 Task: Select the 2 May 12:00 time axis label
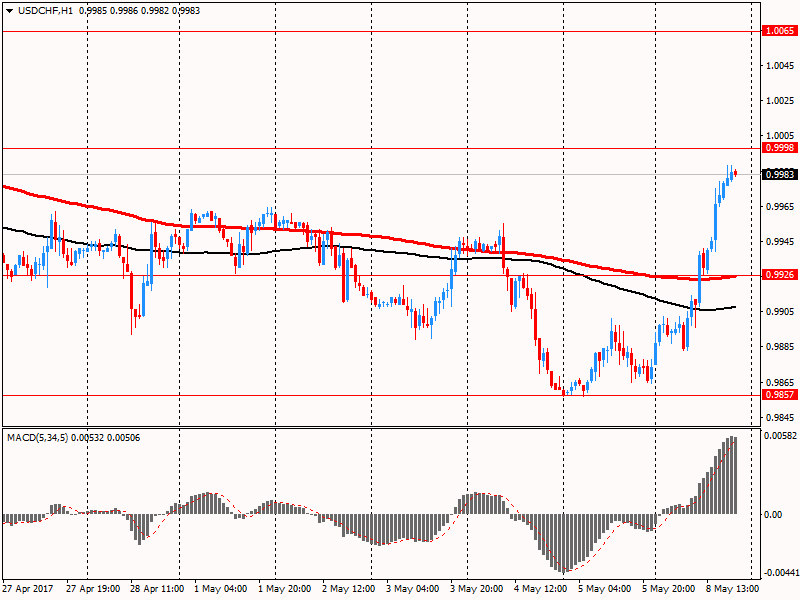click(349, 589)
